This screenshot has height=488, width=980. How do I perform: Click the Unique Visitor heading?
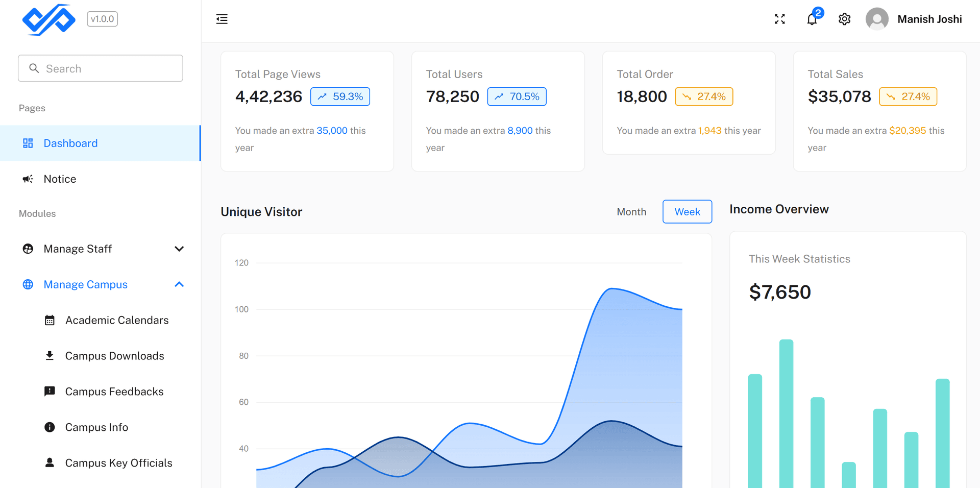(x=261, y=212)
